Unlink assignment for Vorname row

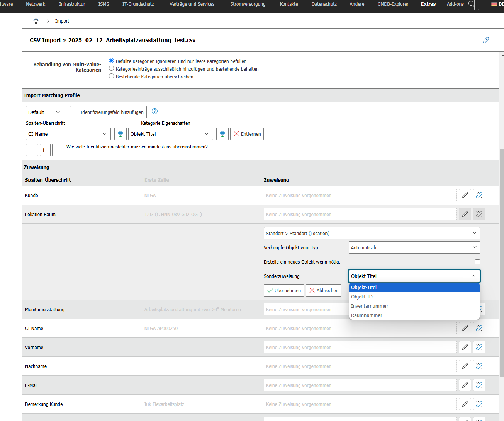coord(479,347)
